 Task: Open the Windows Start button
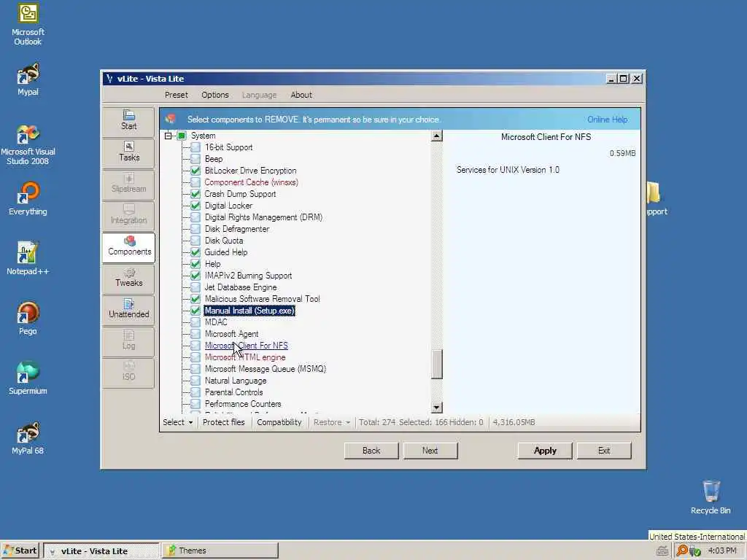(20, 551)
